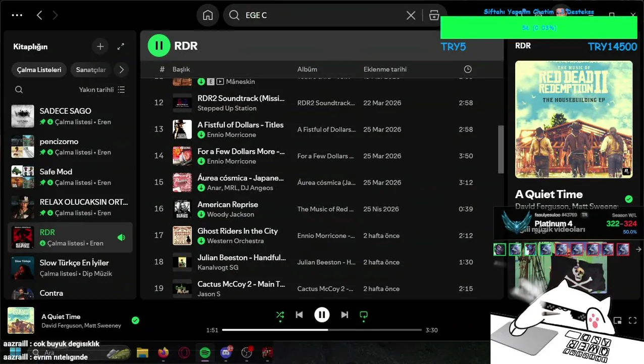Open File Explorer from the taskbar

(142, 352)
